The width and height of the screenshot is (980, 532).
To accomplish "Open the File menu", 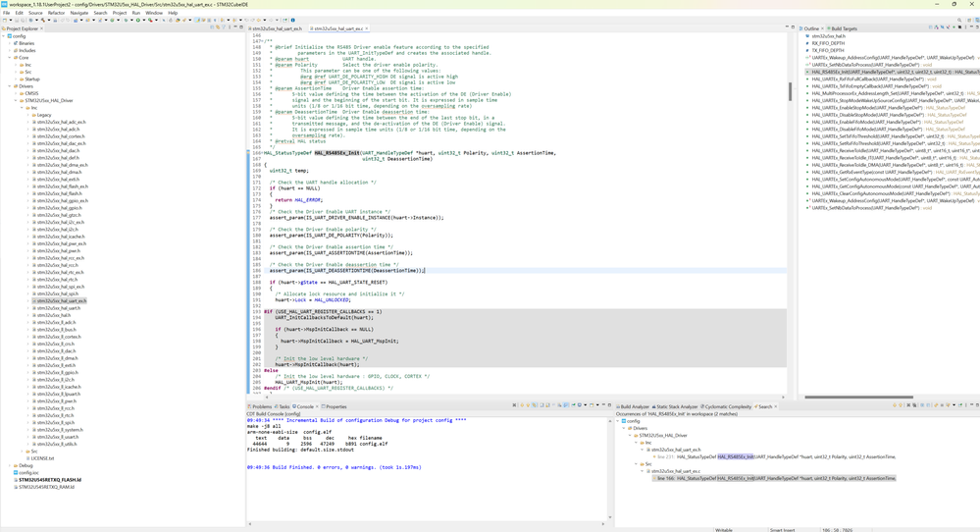I will [6, 13].
